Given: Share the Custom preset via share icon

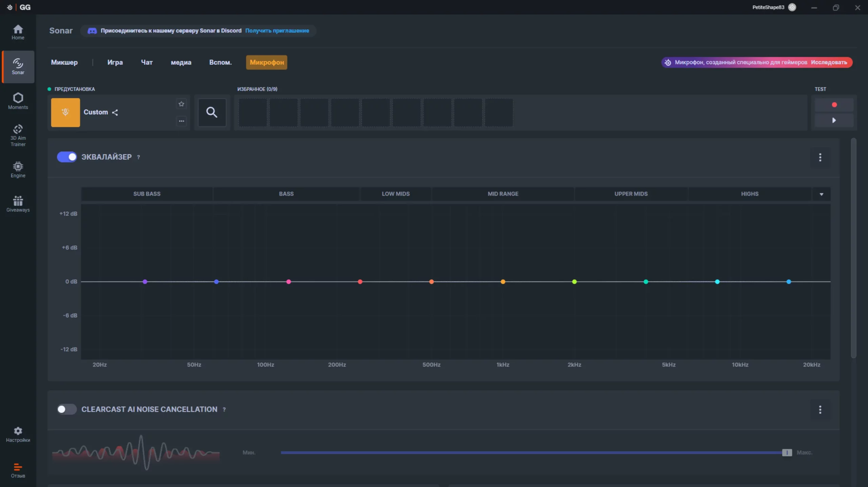Looking at the screenshot, I should tap(115, 113).
